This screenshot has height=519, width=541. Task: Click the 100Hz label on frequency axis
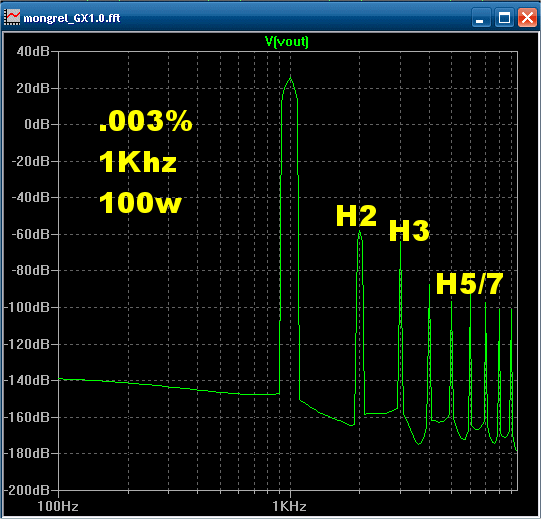pyautogui.click(x=58, y=506)
